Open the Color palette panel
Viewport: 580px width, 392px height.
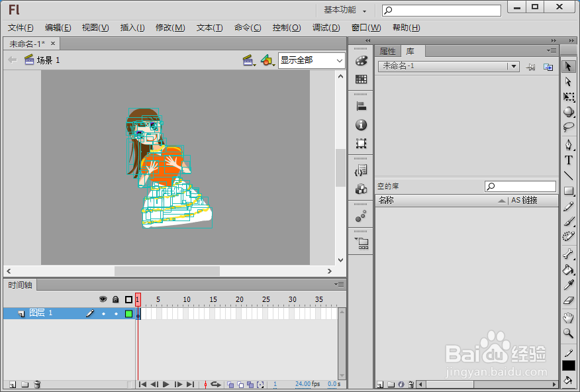pyautogui.click(x=361, y=61)
